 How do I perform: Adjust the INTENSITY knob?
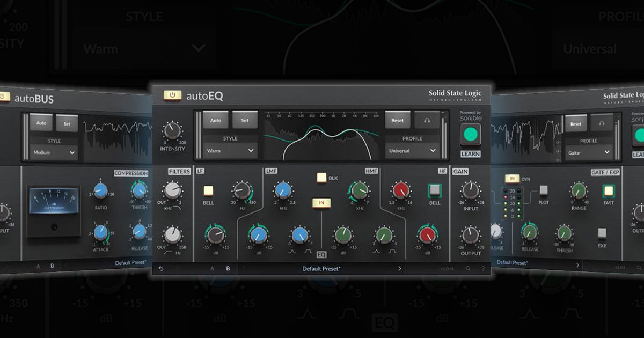click(172, 131)
